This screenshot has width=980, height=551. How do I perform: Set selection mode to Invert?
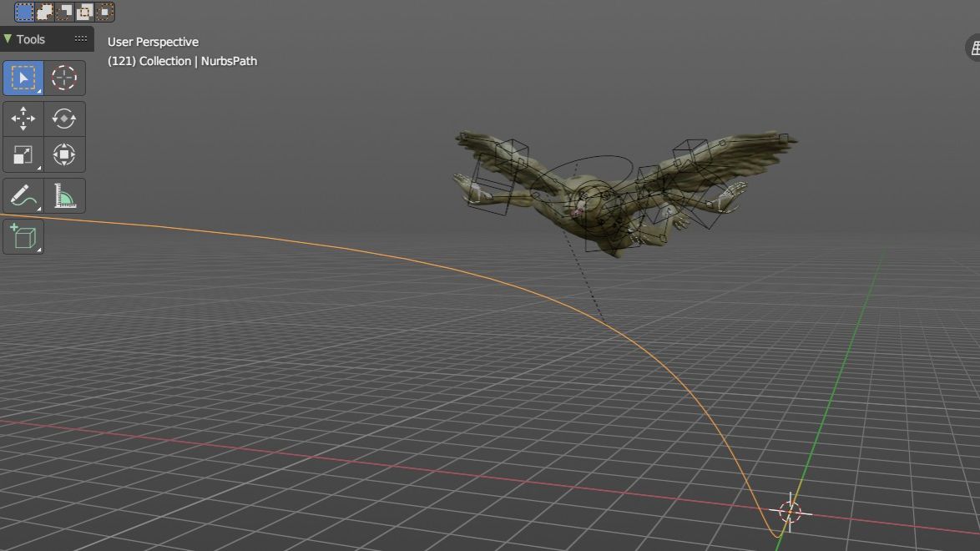(x=85, y=11)
